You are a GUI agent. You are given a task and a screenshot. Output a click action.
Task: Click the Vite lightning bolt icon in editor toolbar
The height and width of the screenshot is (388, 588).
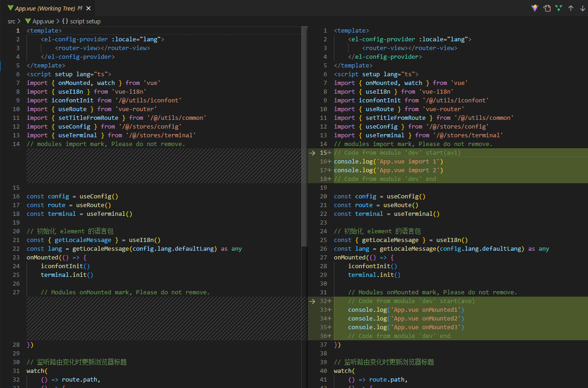point(534,8)
